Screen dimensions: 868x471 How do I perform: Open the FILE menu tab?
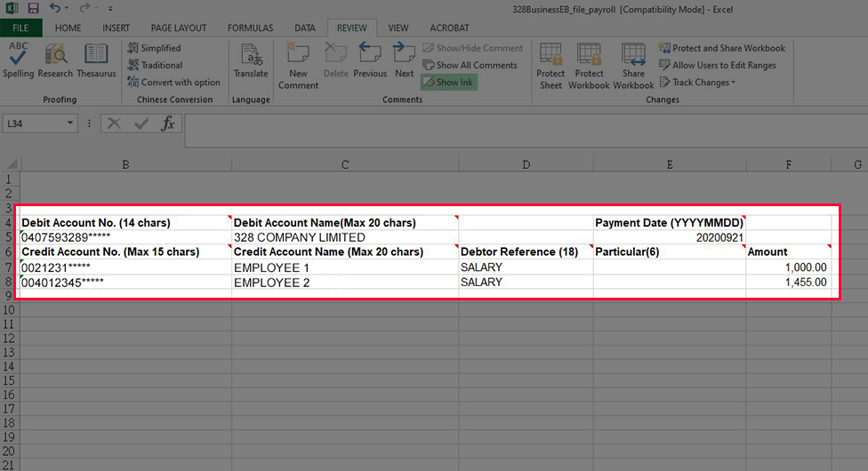(20, 28)
